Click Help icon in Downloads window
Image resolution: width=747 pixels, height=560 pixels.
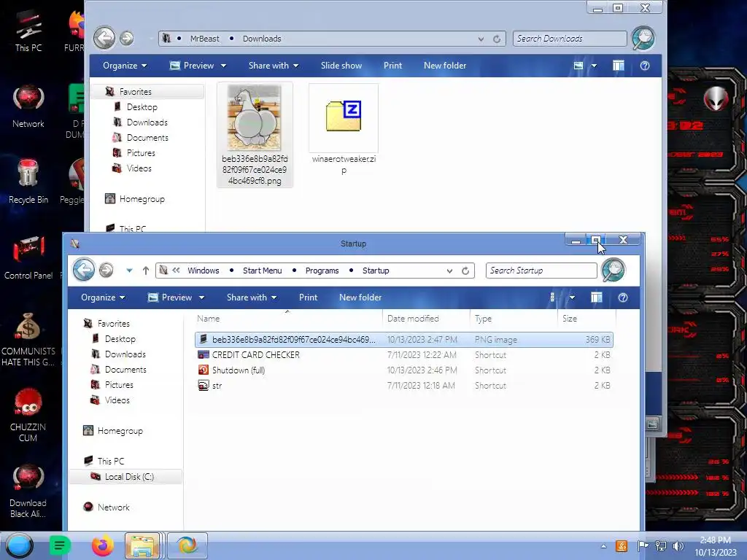click(x=645, y=66)
